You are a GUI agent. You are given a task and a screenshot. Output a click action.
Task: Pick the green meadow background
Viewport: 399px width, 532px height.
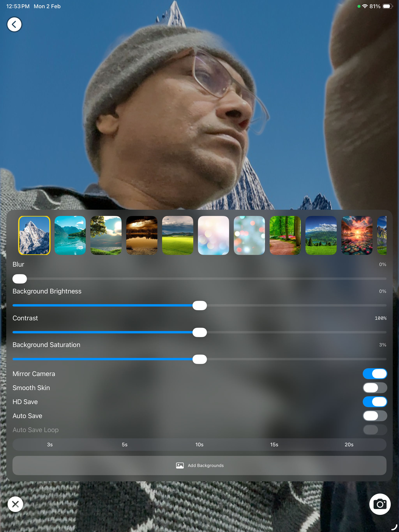pyautogui.click(x=178, y=235)
